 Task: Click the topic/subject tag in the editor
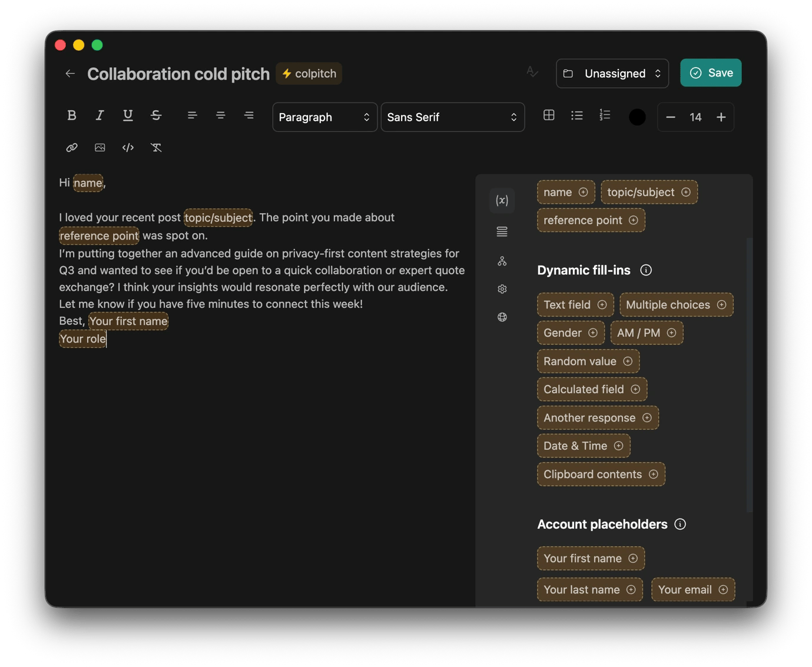(218, 218)
